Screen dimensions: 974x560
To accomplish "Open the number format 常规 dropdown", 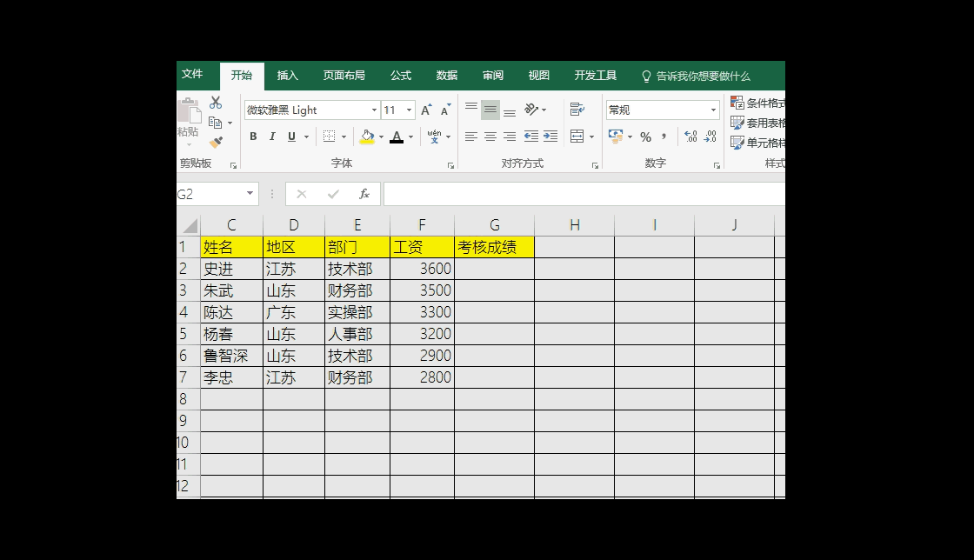I will [713, 110].
